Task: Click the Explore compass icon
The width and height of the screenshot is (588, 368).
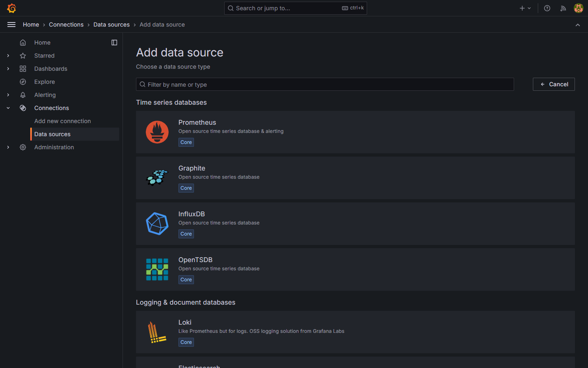Action: pyautogui.click(x=23, y=82)
